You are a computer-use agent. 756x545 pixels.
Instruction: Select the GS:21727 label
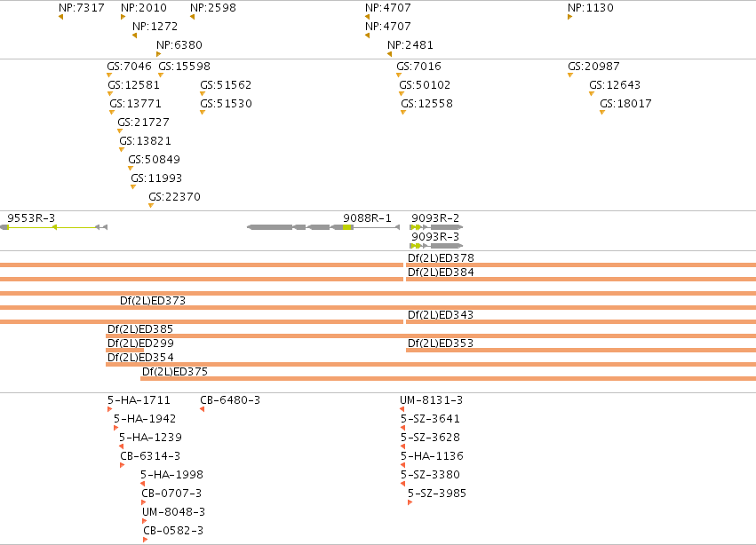pos(143,122)
